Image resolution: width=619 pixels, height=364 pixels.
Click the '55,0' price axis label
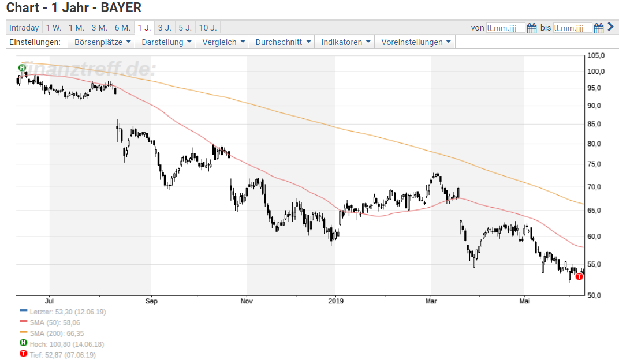pyautogui.click(x=595, y=265)
